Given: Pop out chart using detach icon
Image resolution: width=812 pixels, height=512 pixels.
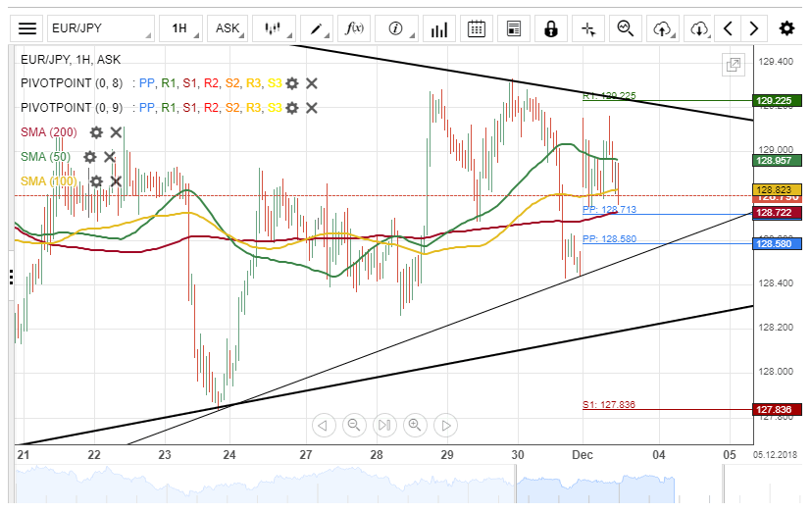Looking at the screenshot, I should tap(733, 65).
